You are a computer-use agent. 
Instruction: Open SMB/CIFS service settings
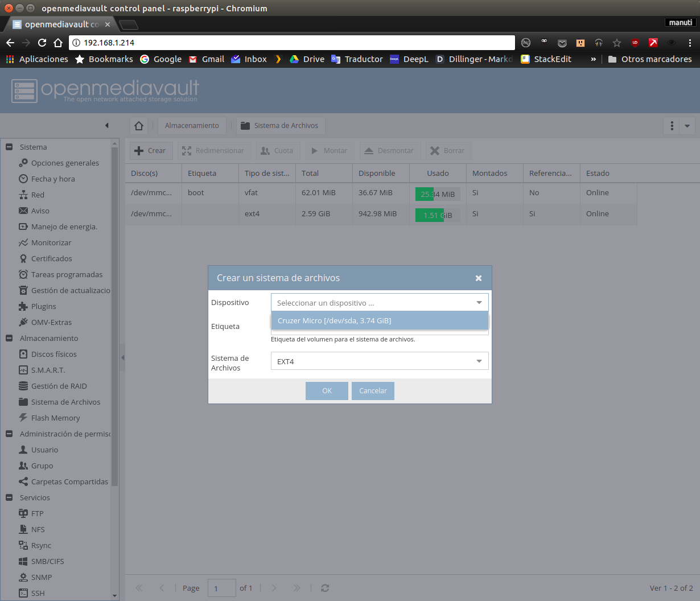click(47, 561)
